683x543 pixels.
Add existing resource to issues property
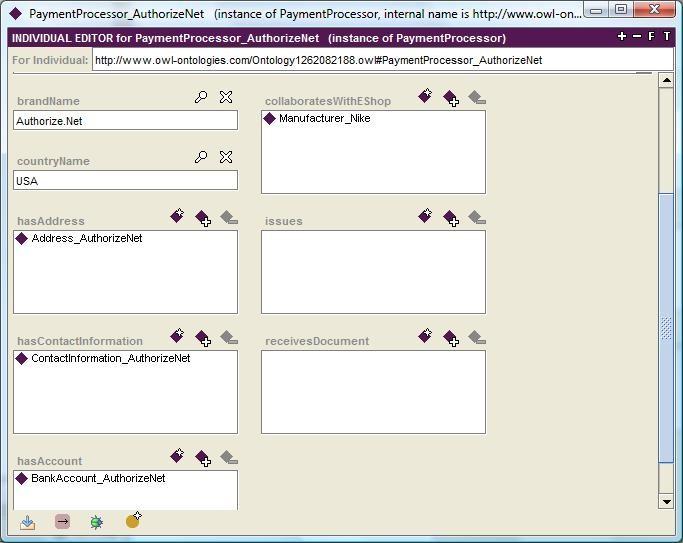click(451, 218)
